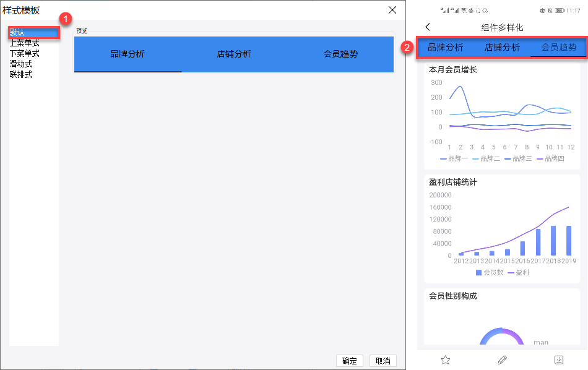Toggle 盈利 legend in bar chart

point(518,272)
